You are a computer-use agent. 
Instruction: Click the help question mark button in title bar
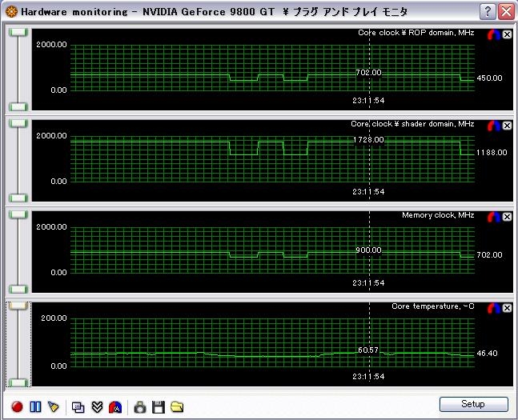(x=488, y=12)
